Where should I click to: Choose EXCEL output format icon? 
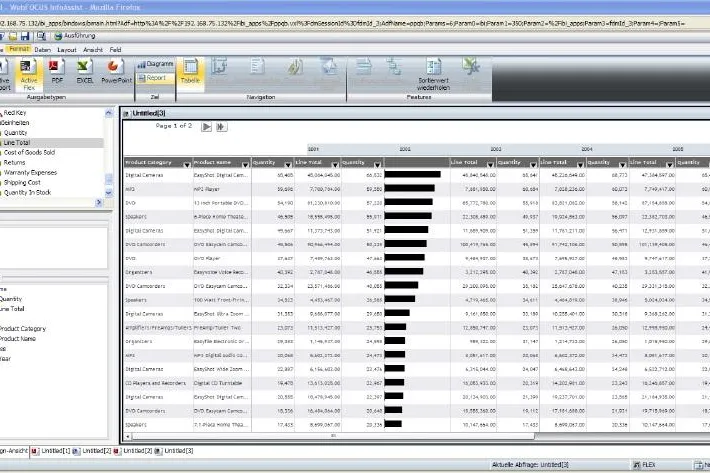click(84, 72)
